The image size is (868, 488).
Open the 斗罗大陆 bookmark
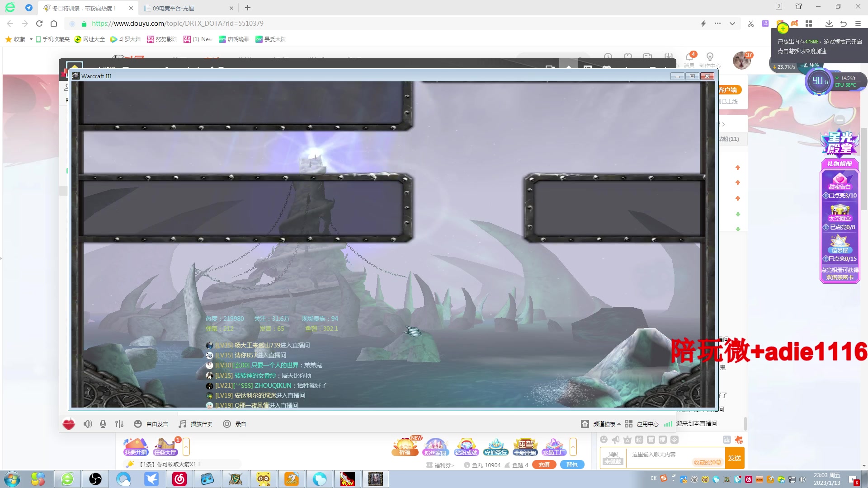tap(126, 39)
